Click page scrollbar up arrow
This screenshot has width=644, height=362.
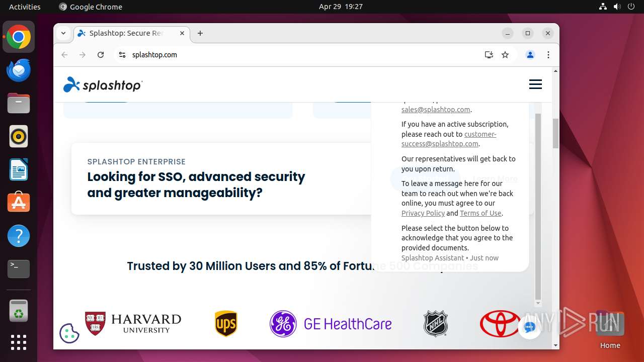555,71
